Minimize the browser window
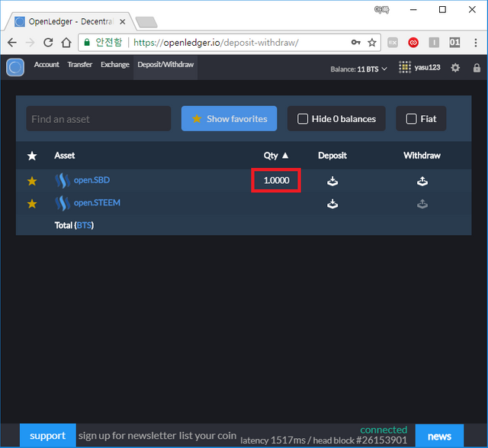 [413, 10]
